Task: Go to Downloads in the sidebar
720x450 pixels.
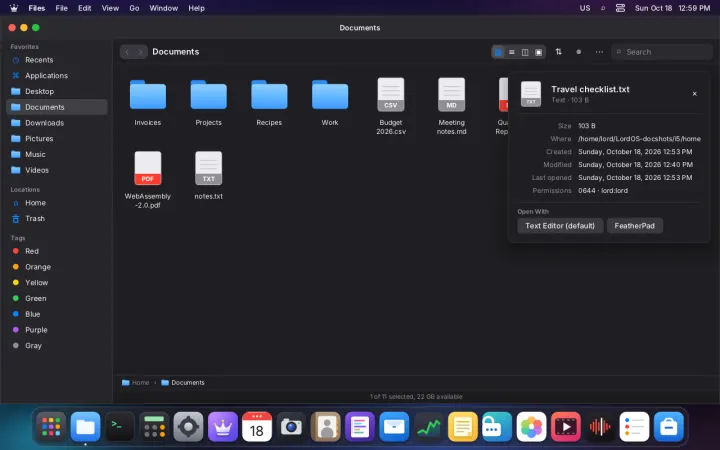Action: point(56,123)
